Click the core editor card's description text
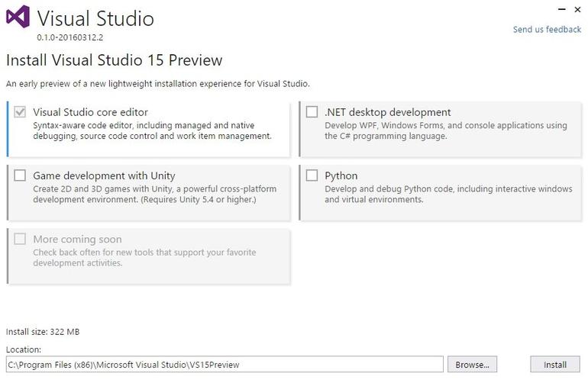Screen dimensions: 588x383 pos(152,130)
